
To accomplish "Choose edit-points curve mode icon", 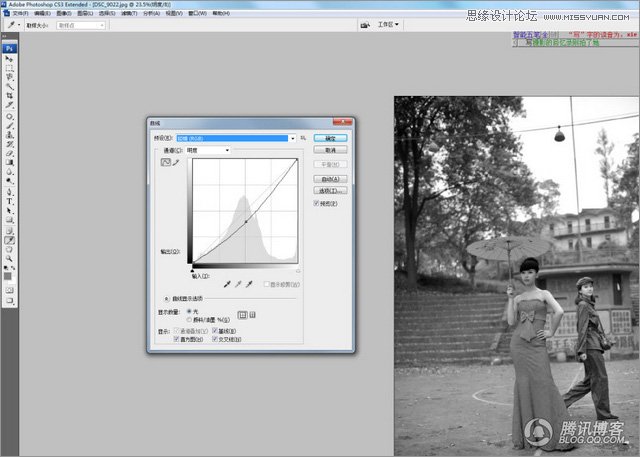I will click(165, 162).
